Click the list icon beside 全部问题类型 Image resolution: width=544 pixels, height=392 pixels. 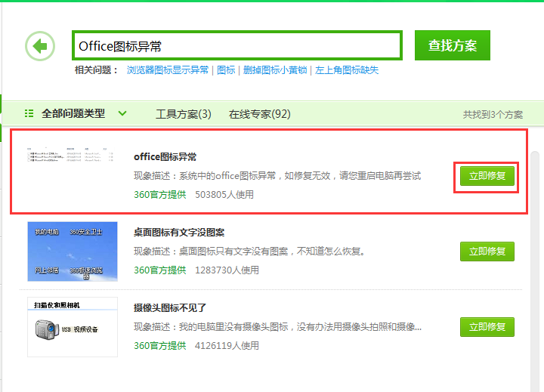pyautogui.click(x=29, y=113)
